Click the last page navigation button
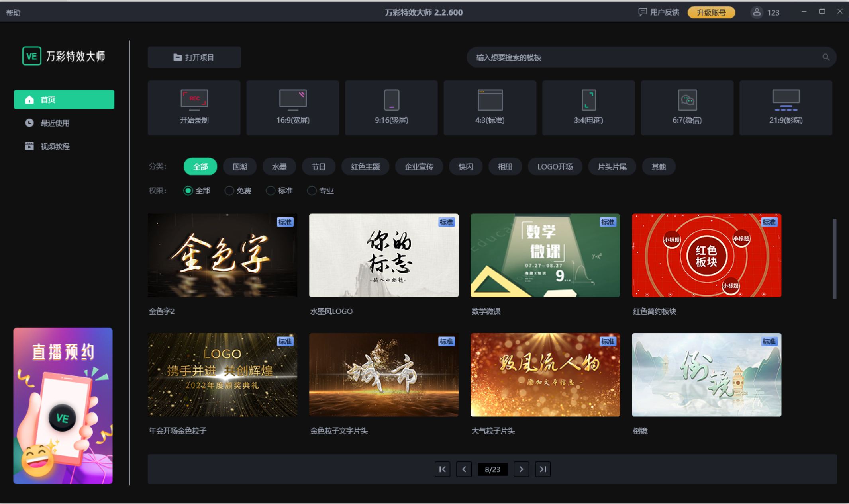This screenshot has width=849, height=504. click(541, 469)
